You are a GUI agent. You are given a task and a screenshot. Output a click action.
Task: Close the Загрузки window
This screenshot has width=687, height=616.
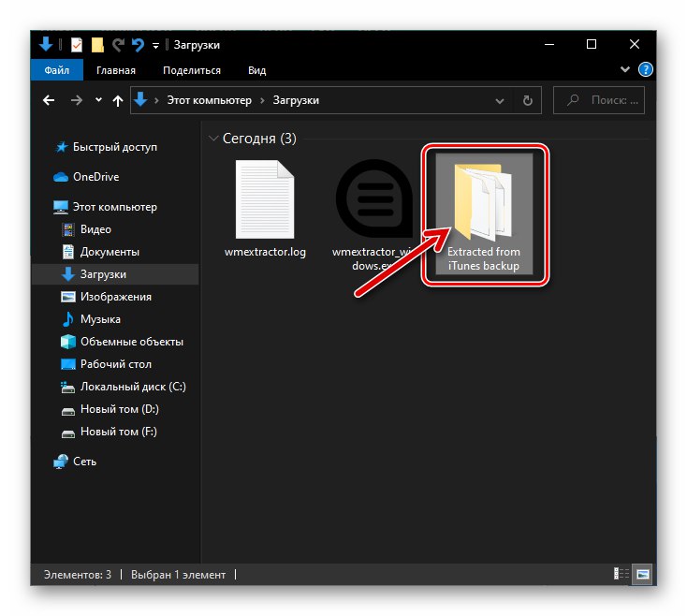pos(635,44)
